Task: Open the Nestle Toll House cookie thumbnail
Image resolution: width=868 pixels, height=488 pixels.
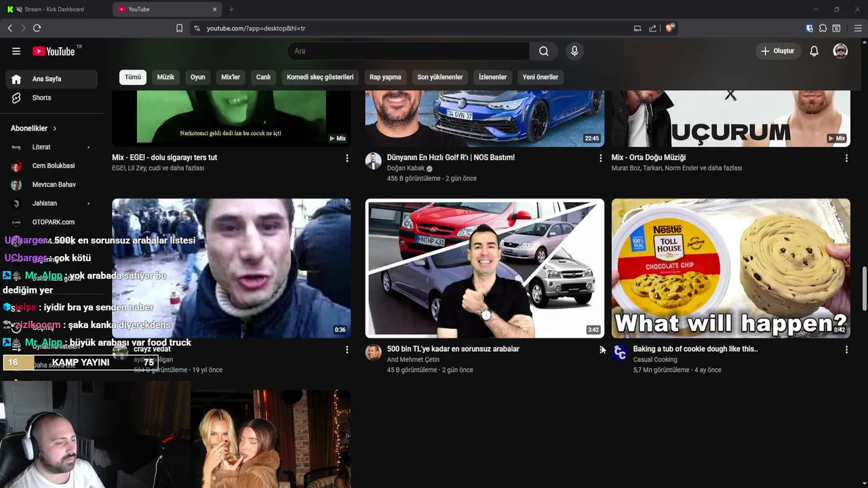Action: tap(731, 268)
